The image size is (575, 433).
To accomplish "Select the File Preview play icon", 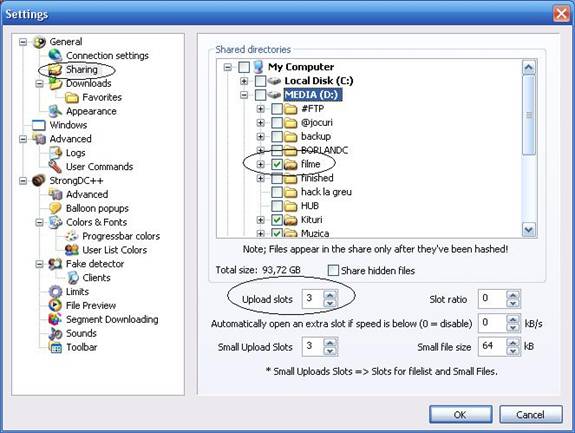I will click(55, 305).
